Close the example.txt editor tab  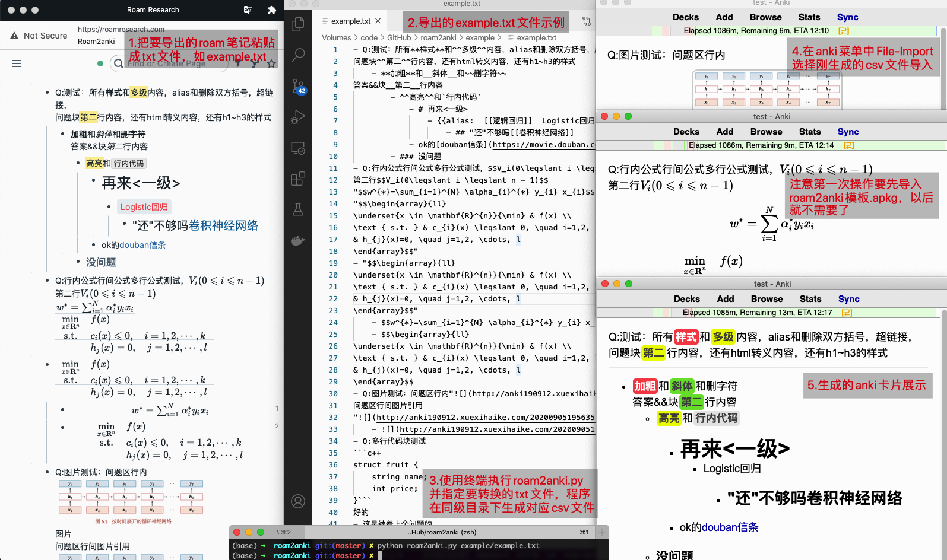(x=378, y=21)
